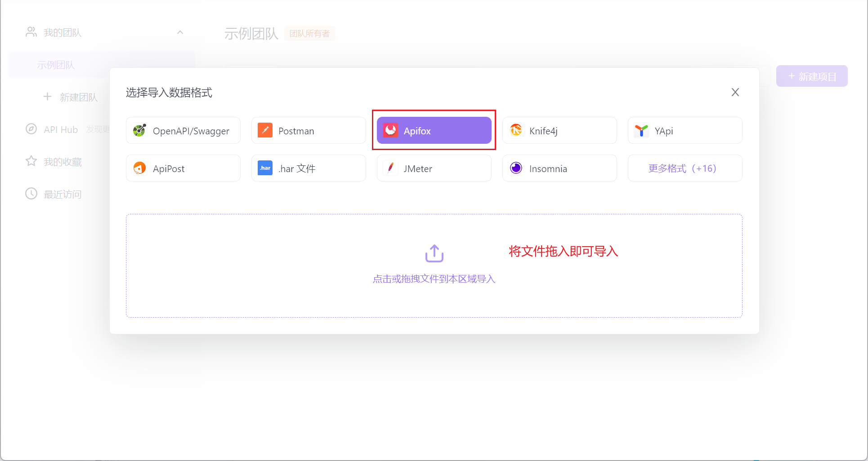The width and height of the screenshot is (868, 461).
Task: Click the upload arrow icon
Action: click(434, 253)
